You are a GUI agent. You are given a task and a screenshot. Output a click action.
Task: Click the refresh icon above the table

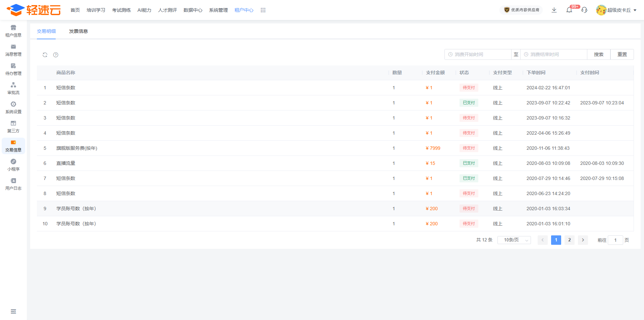point(45,55)
